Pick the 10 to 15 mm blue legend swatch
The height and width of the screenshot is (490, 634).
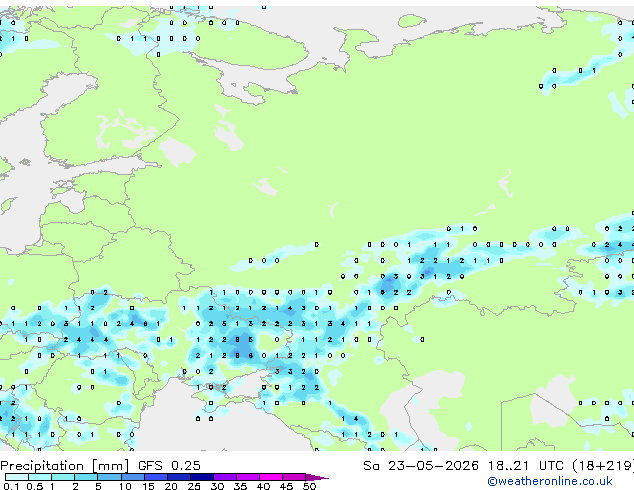click(132, 477)
